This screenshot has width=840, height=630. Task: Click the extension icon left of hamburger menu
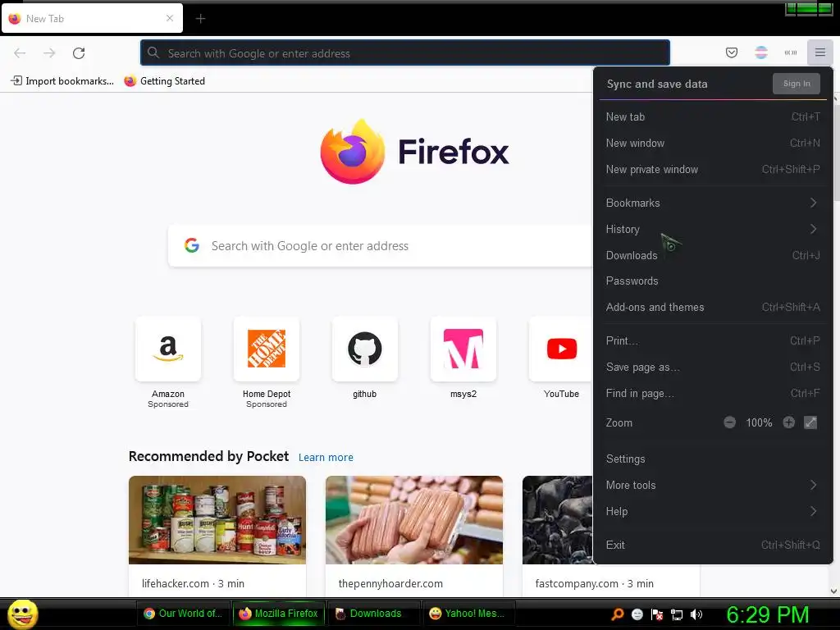(790, 52)
